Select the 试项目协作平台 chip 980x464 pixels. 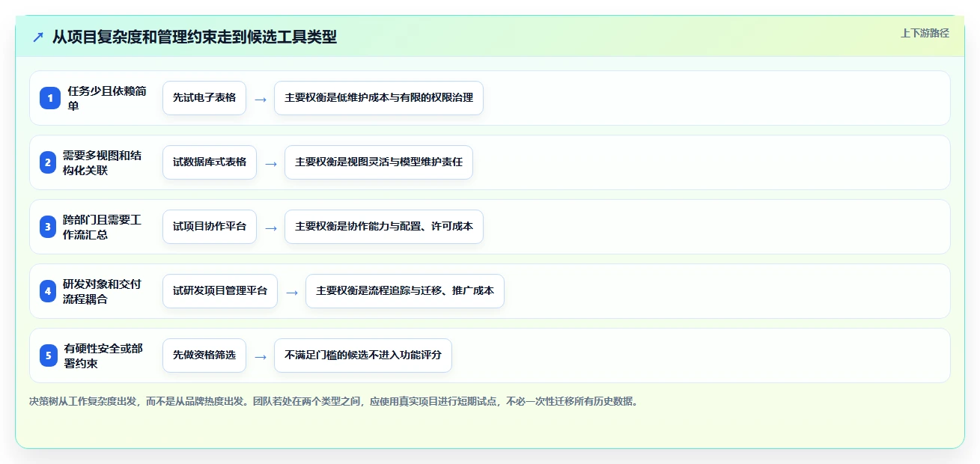[210, 227]
